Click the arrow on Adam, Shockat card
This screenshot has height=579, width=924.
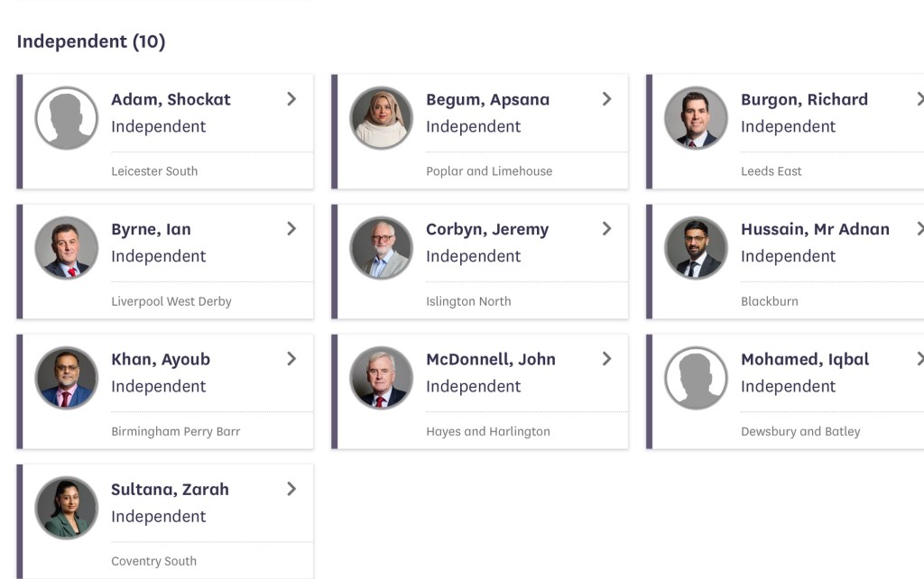pos(291,99)
